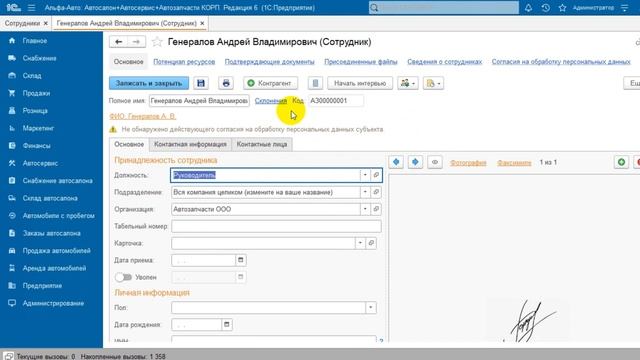The height and width of the screenshot is (360, 640).
Task: Open Подразделение value with link icon
Action: click(x=376, y=192)
